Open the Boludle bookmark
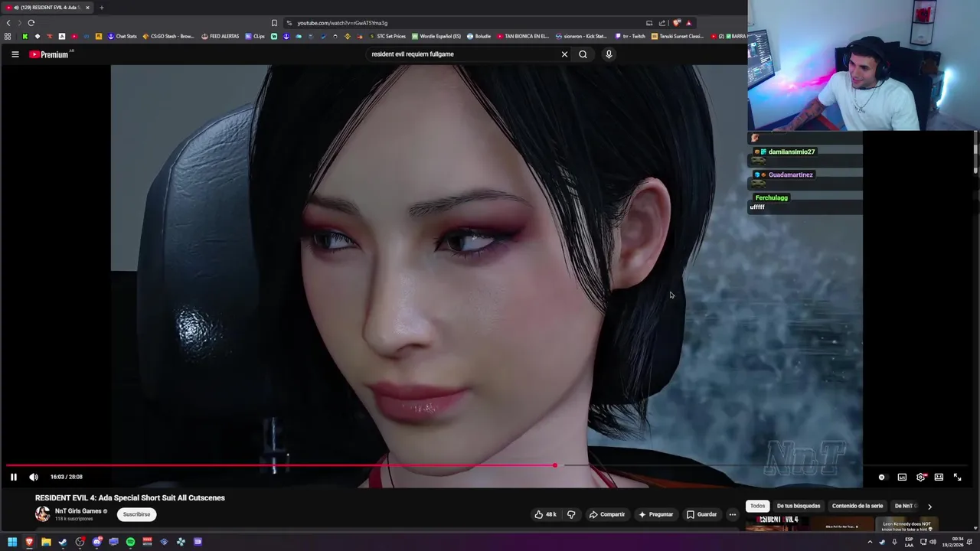The image size is (980, 551). (x=479, y=36)
